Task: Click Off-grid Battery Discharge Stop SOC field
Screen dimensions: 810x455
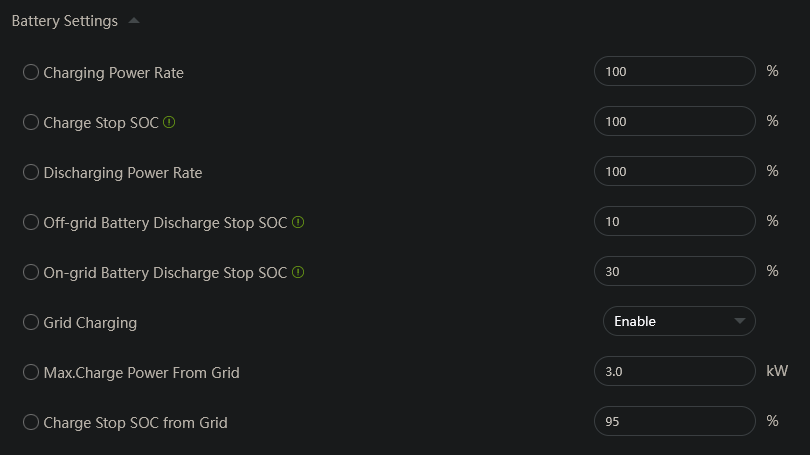Action: pos(674,221)
